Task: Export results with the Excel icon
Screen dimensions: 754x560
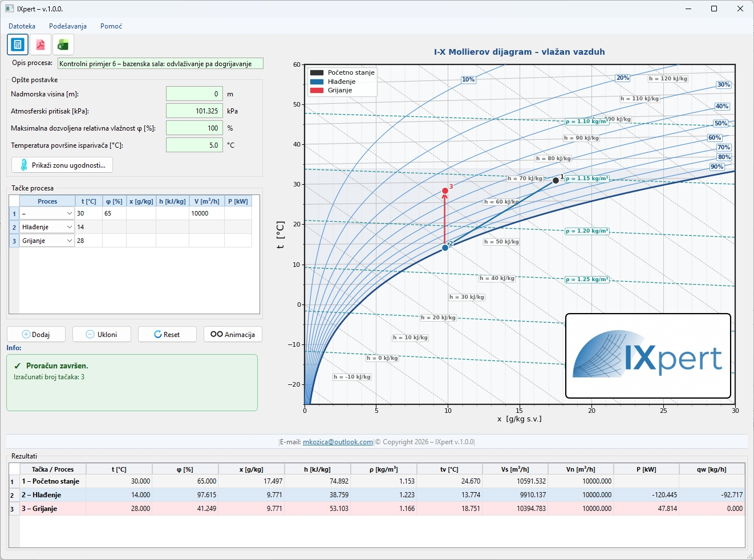Action: (x=63, y=44)
